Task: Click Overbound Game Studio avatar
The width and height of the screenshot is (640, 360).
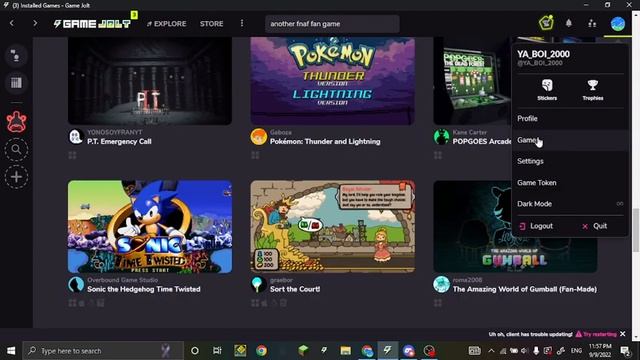Action: click(x=76, y=284)
